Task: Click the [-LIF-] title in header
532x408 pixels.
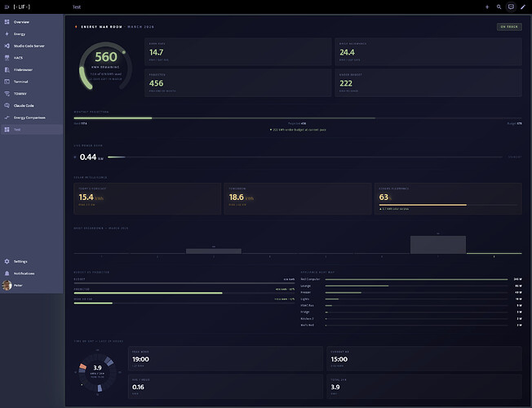Action: [x=22, y=7]
